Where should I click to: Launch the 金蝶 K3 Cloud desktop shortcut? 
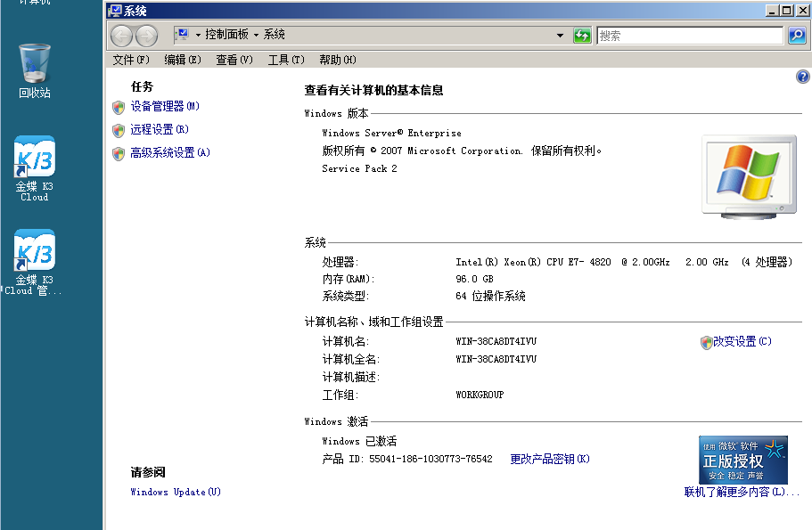tap(34, 168)
